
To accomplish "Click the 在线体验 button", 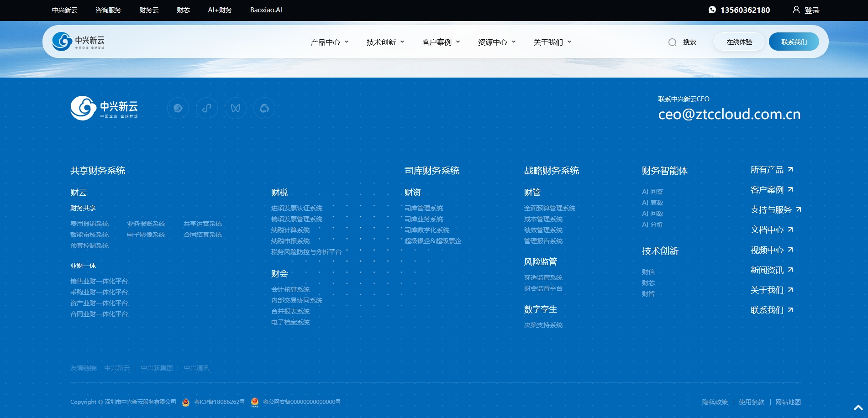I will coord(738,41).
